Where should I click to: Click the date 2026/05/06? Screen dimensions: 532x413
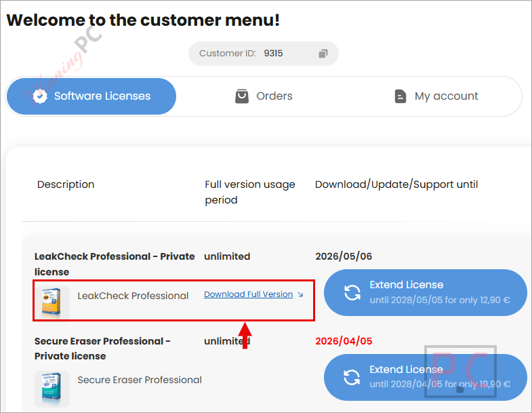[x=344, y=256]
